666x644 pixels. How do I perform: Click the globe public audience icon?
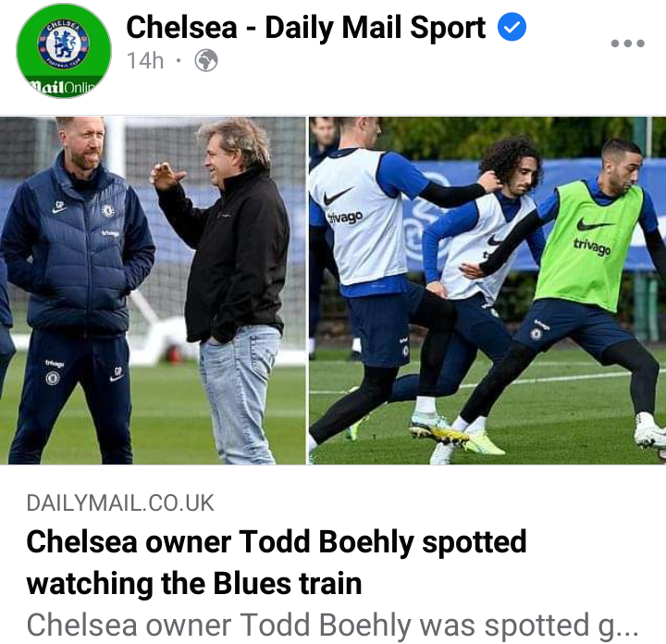tap(206, 61)
